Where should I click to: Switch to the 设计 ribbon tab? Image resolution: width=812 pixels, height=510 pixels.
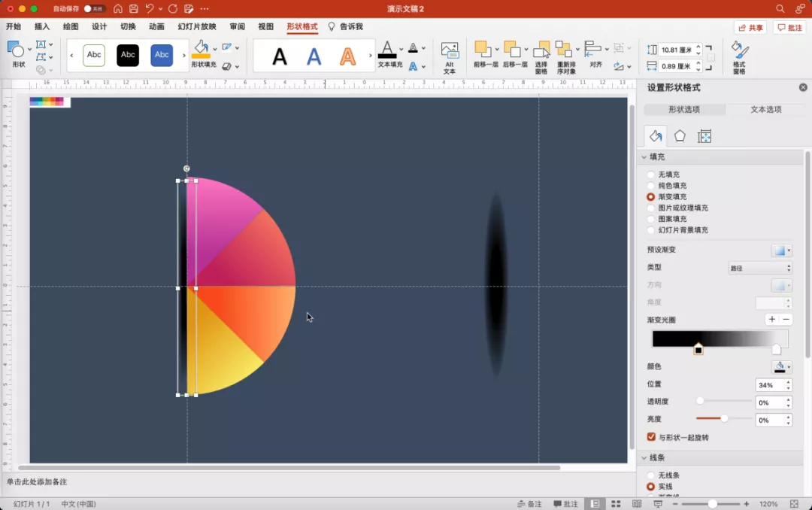coord(99,26)
